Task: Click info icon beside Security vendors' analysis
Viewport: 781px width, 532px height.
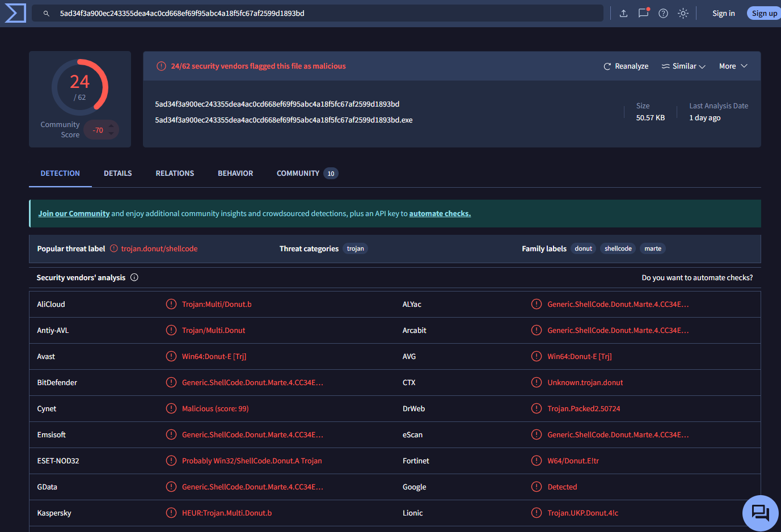Action: click(x=134, y=277)
